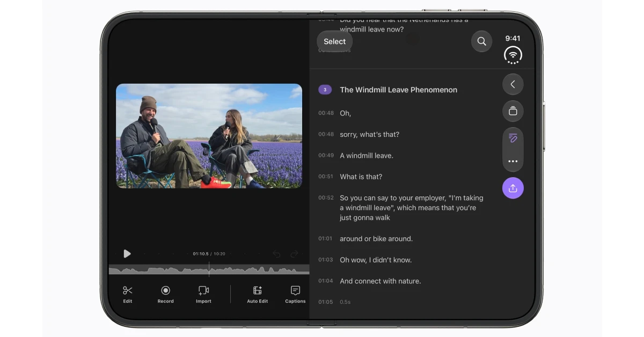Check the Wi-Fi status icon
This screenshot has height=337, width=644.
(513, 55)
